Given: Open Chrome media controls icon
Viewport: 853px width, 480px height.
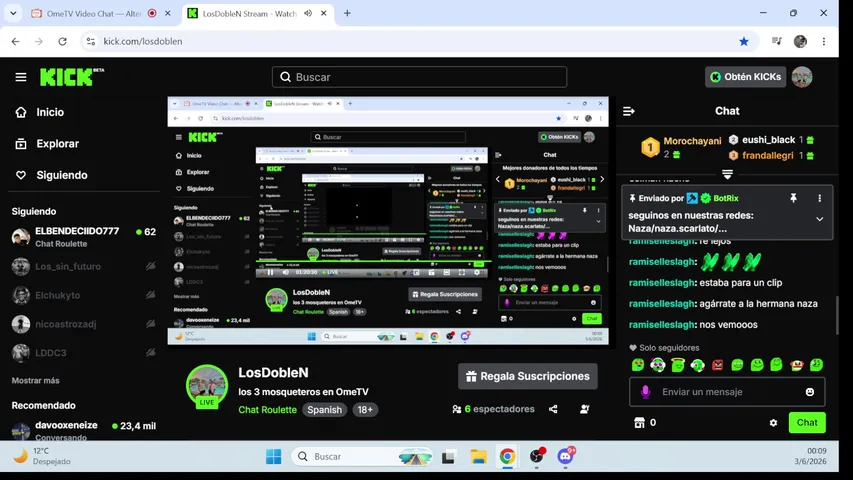Looking at the screenshot, I should pyautogui.click(x=776, y=41).
